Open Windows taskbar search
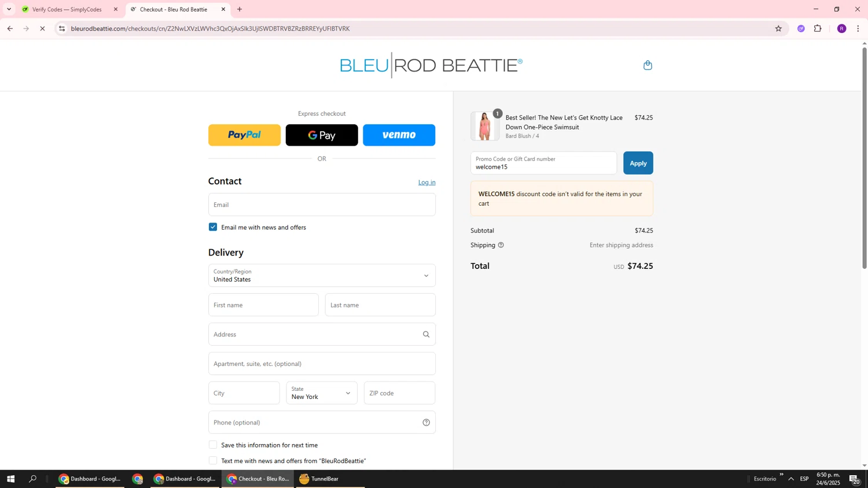Screen dimensions: 868x488 [x=32, y=479]
